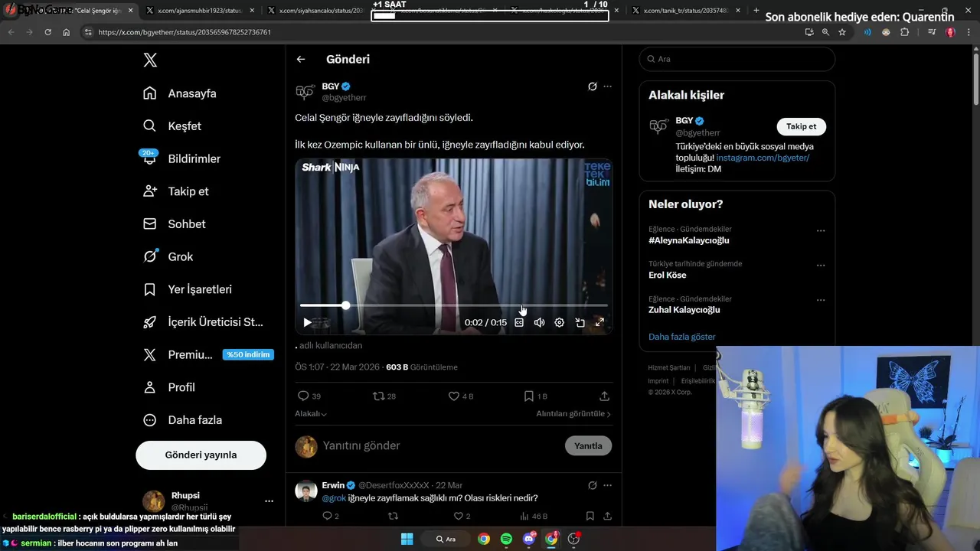Share BGY's post
The width and height of the screenshot is (980, 551).
click(x=604, y=396)
